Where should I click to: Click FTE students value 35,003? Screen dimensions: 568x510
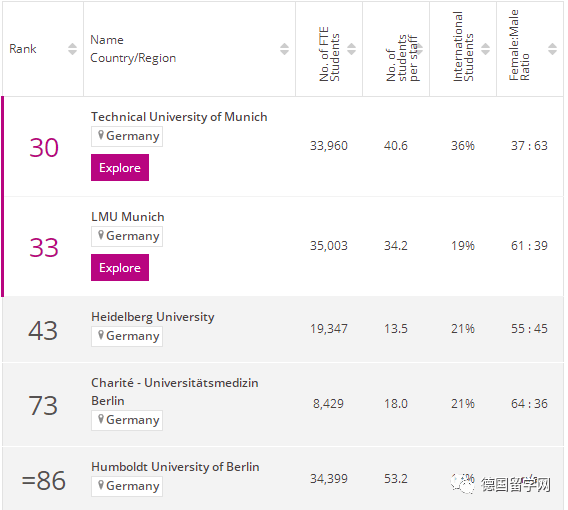click(x=329, y=246)
